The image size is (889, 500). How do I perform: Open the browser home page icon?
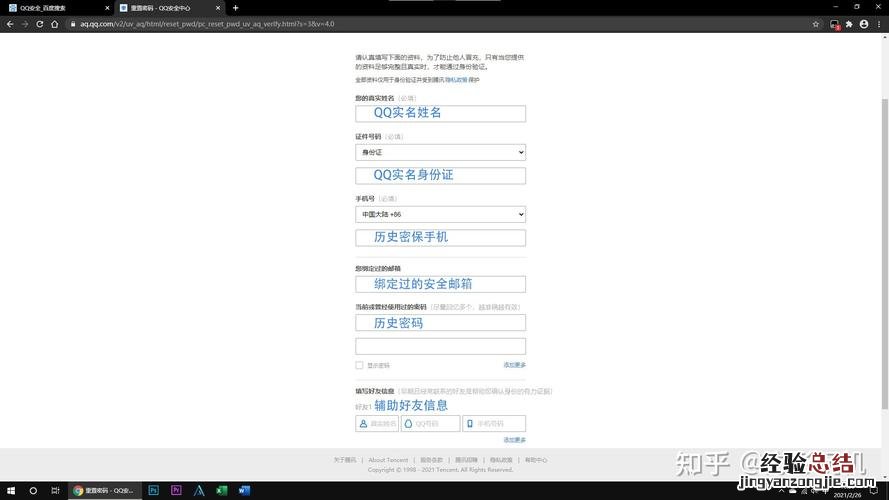54,24
